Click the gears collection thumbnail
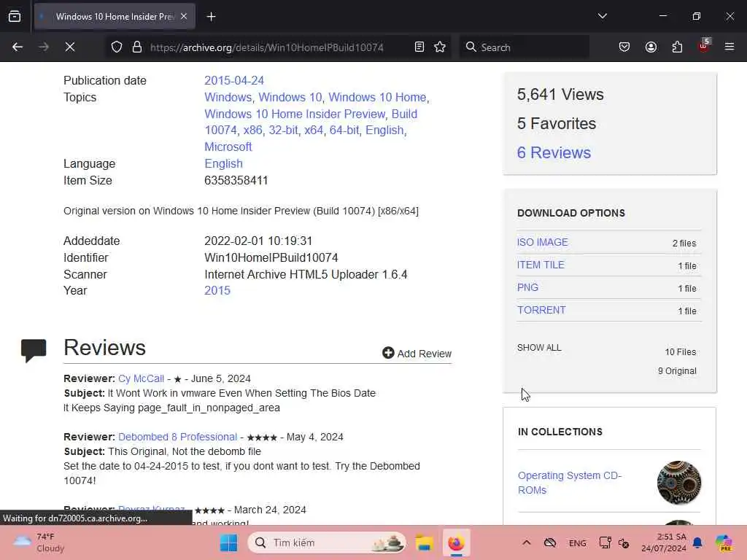This screenshot has width=747, height=560. [x=679, y=483]
